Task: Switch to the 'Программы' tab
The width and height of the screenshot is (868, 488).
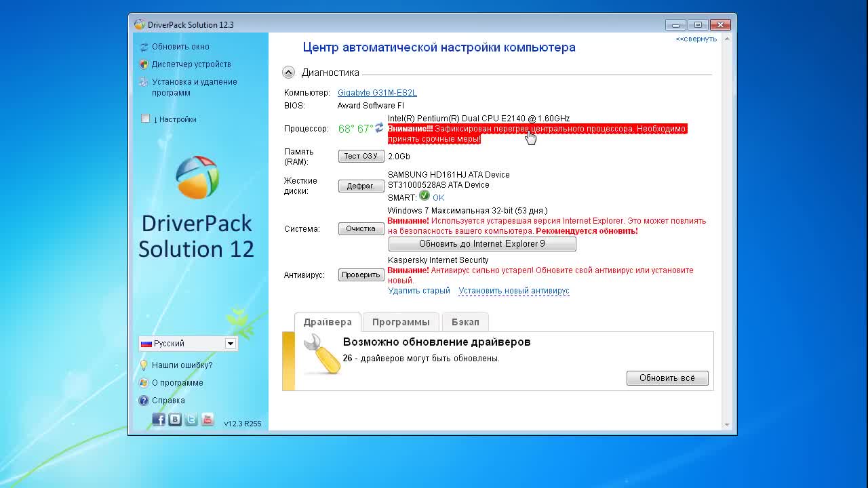Action: pyautogui.click(x=401, y=322)
